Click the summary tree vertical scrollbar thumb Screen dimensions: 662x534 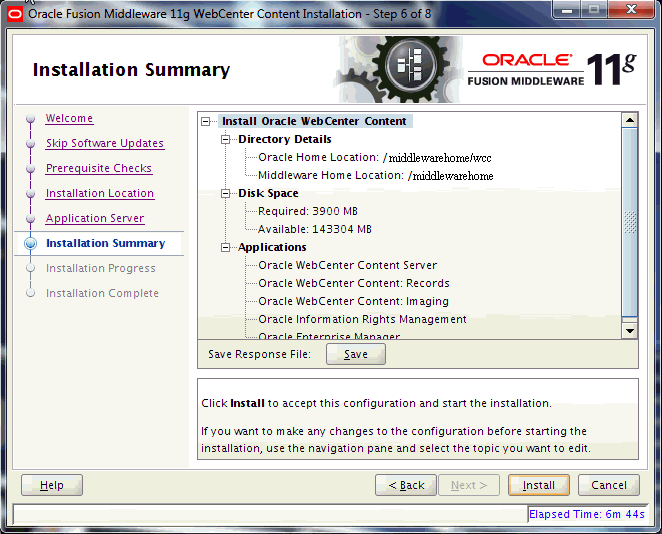tap(630, 222)
